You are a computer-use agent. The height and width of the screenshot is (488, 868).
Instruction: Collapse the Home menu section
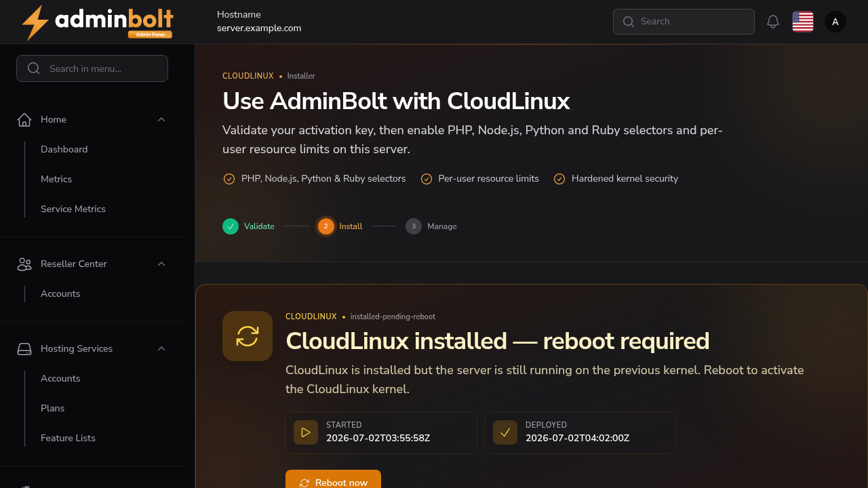pyautogui.click(x=161, y=119)
